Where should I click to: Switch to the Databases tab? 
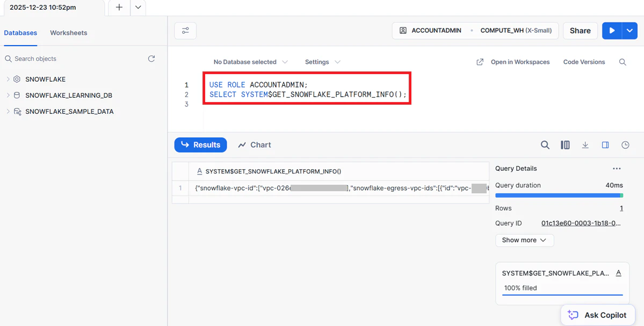(x=20, y=33)
